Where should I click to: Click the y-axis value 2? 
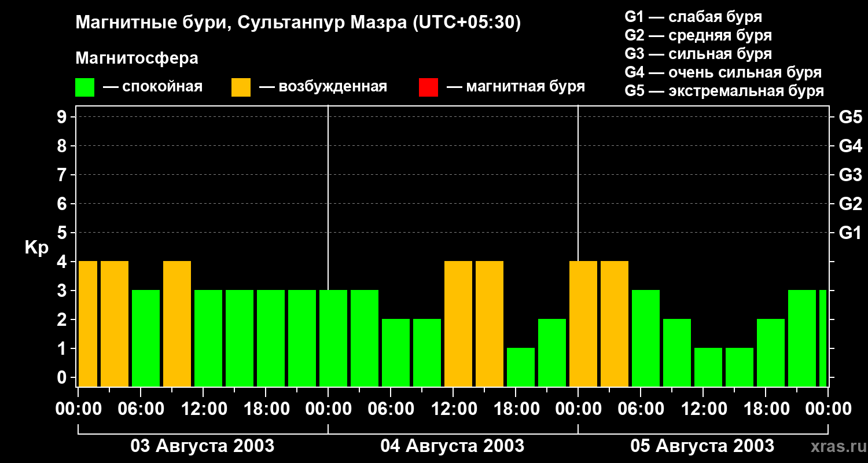63,319
